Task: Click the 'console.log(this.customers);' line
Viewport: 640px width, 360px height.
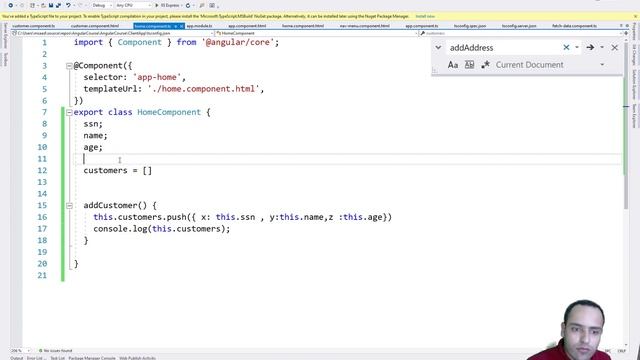Action: pos(162,229)
